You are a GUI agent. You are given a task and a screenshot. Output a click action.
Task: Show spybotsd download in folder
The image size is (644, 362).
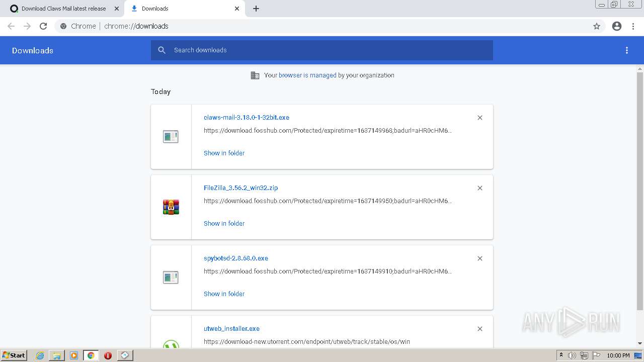point(224,294)
